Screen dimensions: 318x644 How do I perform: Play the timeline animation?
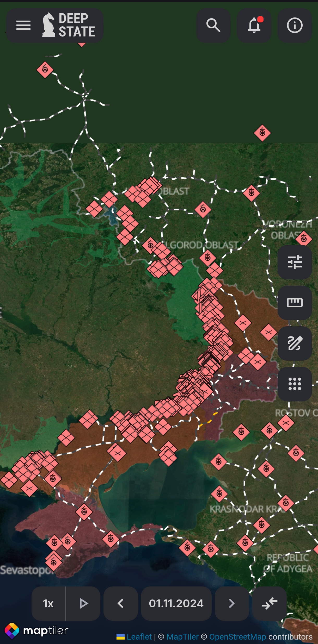click(83, 603)
